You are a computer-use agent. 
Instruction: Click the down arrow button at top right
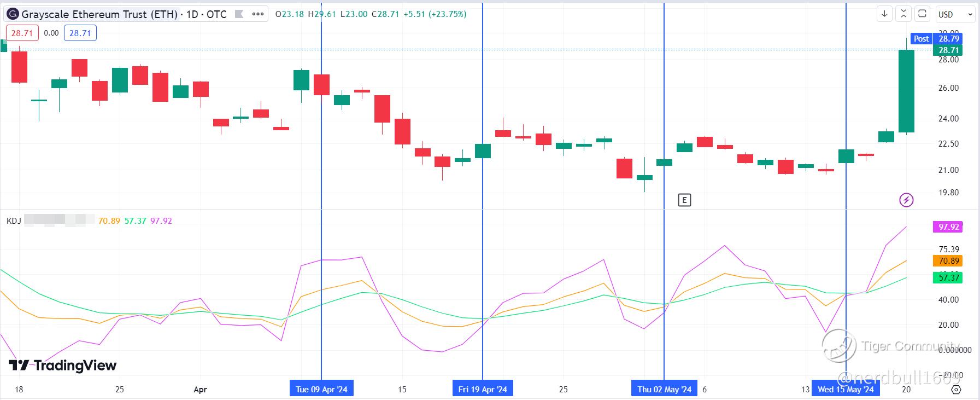(884, 14)
